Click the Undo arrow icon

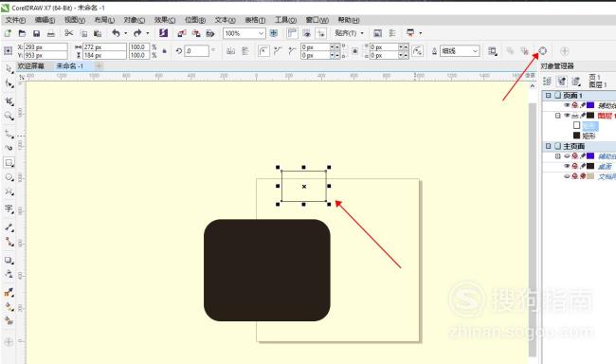pyautogui.click(x=116, y=33)
